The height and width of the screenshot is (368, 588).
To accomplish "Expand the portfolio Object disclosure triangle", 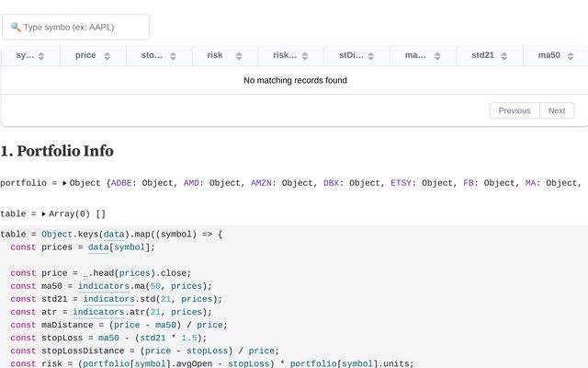I will [x=64, y=183].
